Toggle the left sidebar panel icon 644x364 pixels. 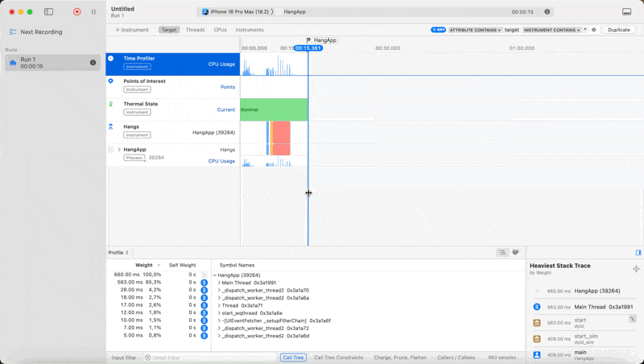[48, 12]
